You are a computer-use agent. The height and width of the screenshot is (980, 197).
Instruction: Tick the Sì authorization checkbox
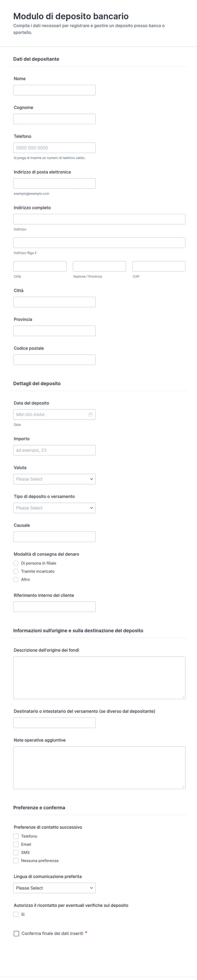16,914
